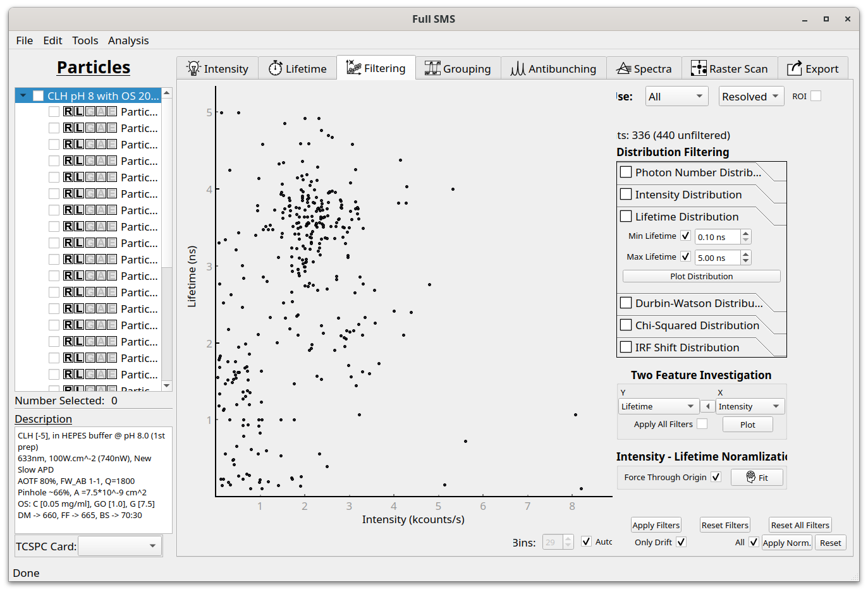Go to the Export tab

point(812,68)
